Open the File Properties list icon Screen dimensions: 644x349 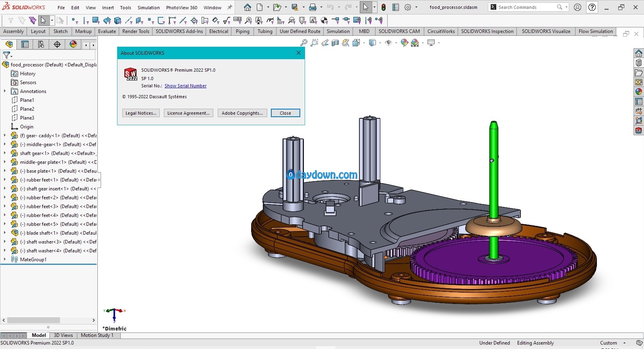(x=396, y=7)
